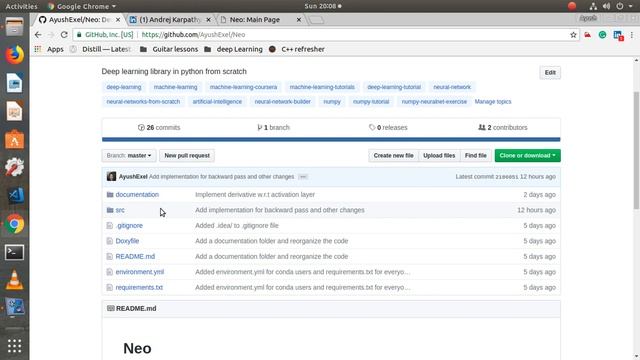
Task: Launch Ubuntu Software from the dock
Action: click(x=14, y=140)
